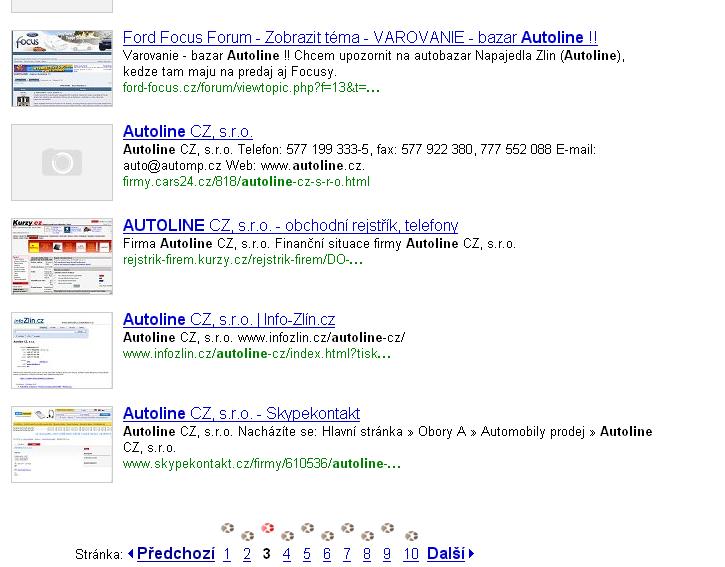The width and height of the screenshot is (725, 567).
Task: Jump to results page 2
Action: click(x=247, y=554)
